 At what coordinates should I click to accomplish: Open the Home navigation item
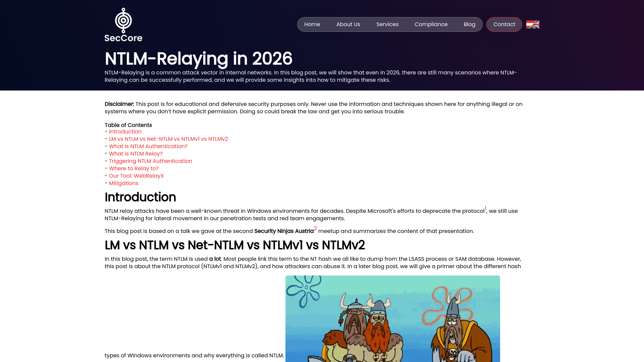pyautogui.click(x=312, y=24)
